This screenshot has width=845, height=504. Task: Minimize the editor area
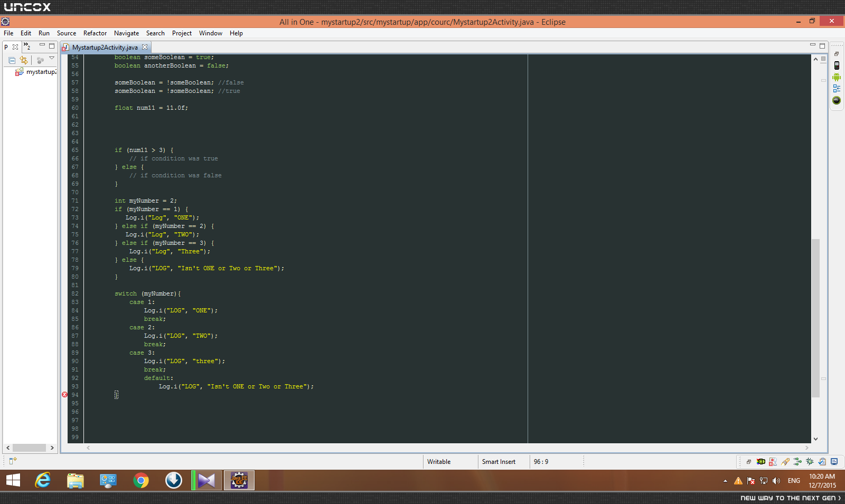point(813,45)
